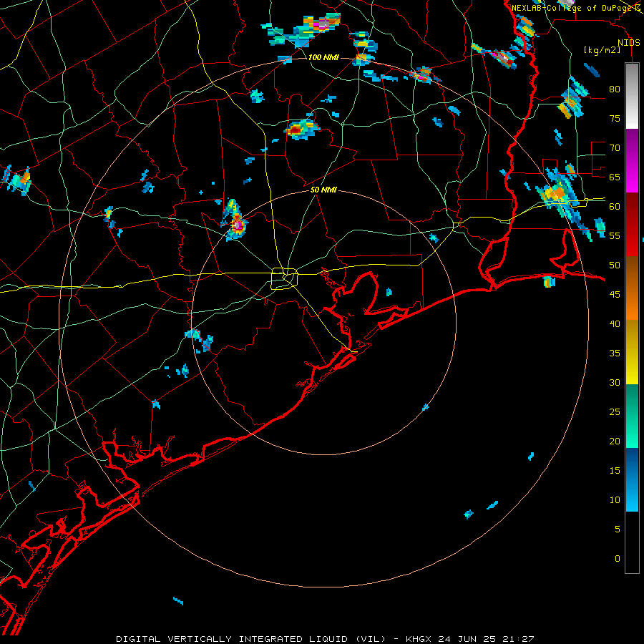The height and width of the screenshot is (644, 644).
Task: Click the NEXLAB-College of DuPage header text
Action: 572,8
